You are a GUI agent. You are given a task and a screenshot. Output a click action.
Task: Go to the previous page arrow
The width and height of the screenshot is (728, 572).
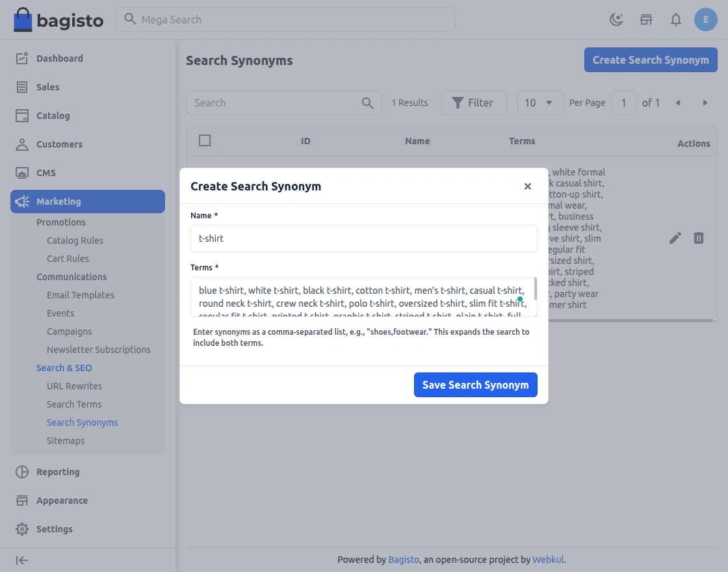[678, 103]
